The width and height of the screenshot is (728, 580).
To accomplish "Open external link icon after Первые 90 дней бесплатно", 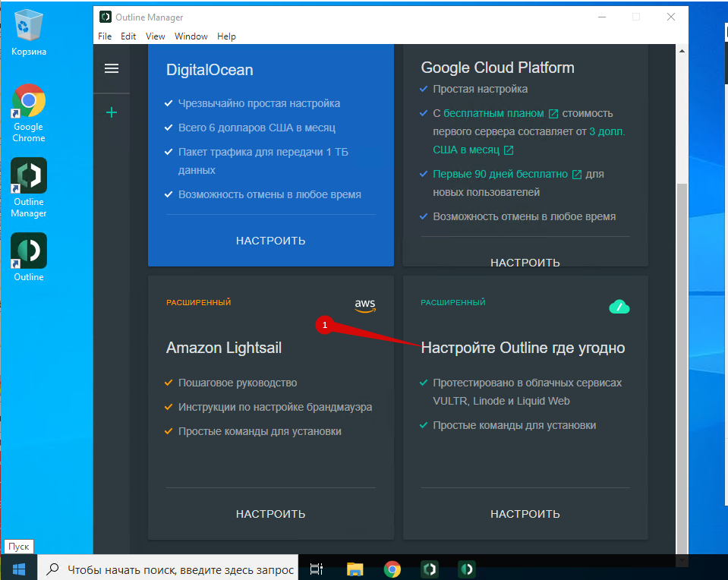I will [x=577, y=175].
